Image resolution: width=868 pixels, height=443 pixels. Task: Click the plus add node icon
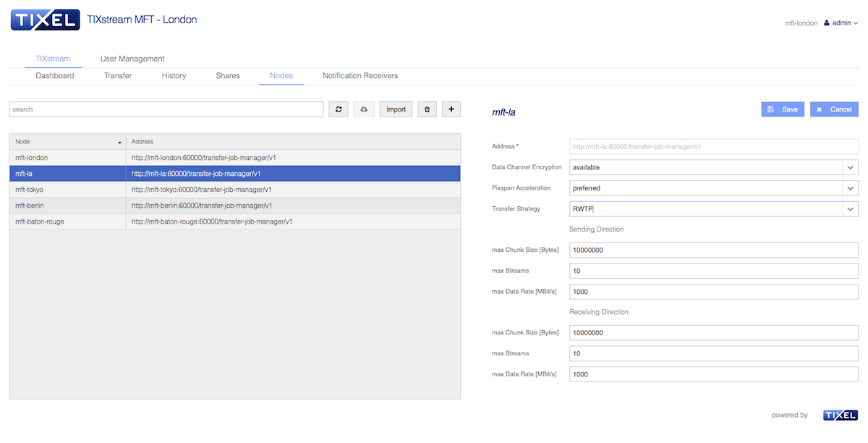coord(451,109)
